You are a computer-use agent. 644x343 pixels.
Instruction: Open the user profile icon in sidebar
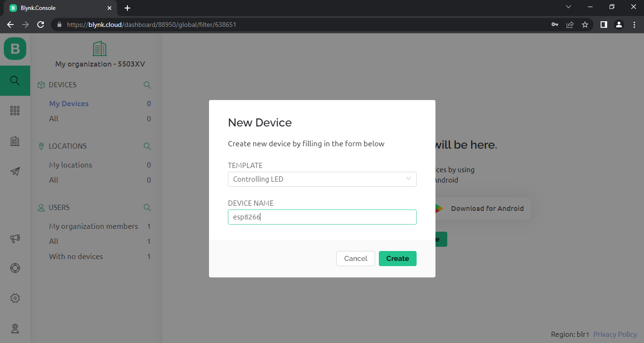(15, 328)
